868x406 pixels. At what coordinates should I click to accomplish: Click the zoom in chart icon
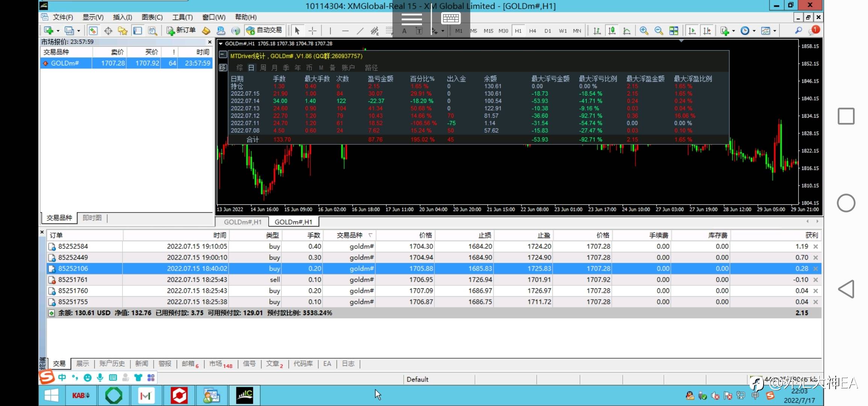click(644, 31)
